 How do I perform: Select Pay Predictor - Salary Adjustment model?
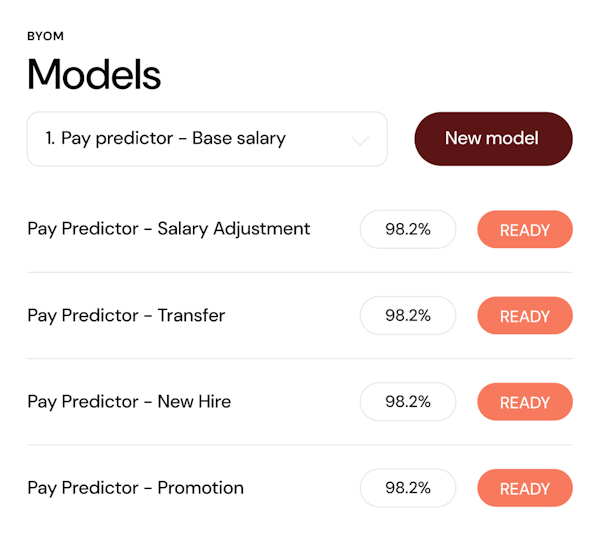(x=169, y=229)
